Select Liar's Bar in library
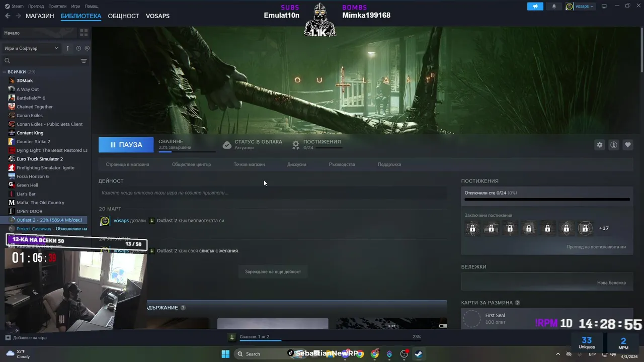Image resolution: width=644 pixels, height=362 pixels. point(26,194)
